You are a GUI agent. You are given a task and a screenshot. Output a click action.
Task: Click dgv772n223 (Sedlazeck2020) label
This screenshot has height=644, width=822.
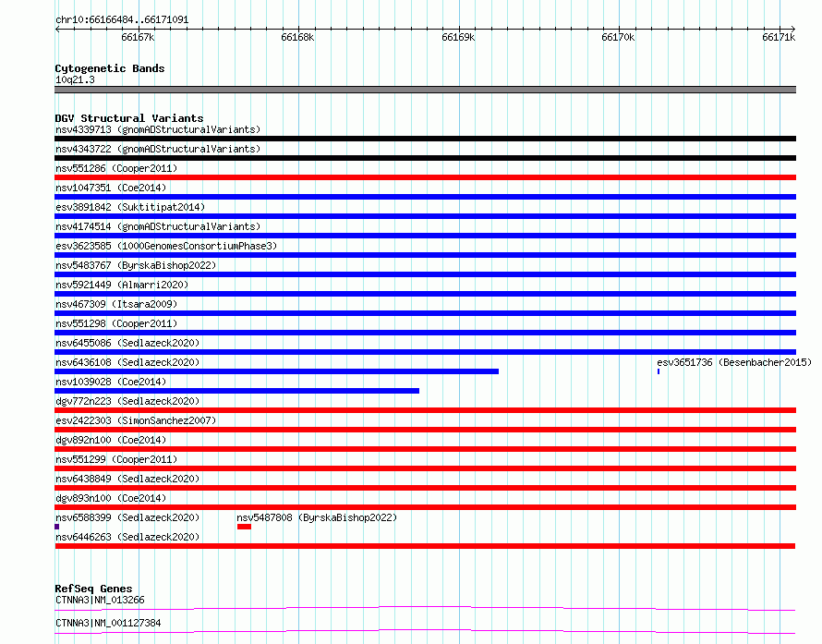[127, 401]
